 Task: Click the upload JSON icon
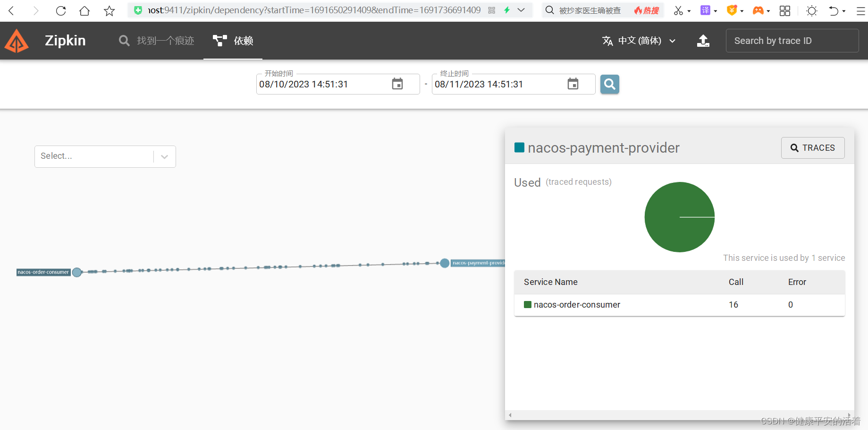click(703, 41)
